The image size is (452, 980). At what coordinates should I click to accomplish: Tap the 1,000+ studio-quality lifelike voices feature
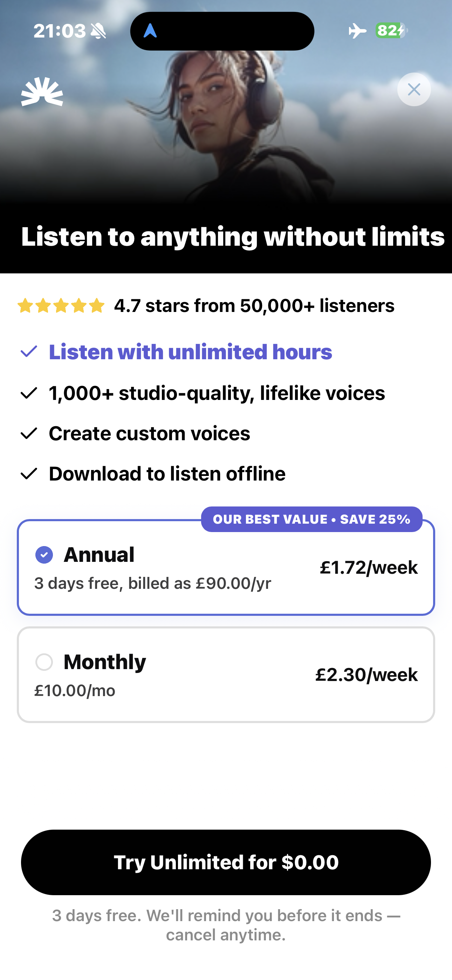[x=217, y=393]
